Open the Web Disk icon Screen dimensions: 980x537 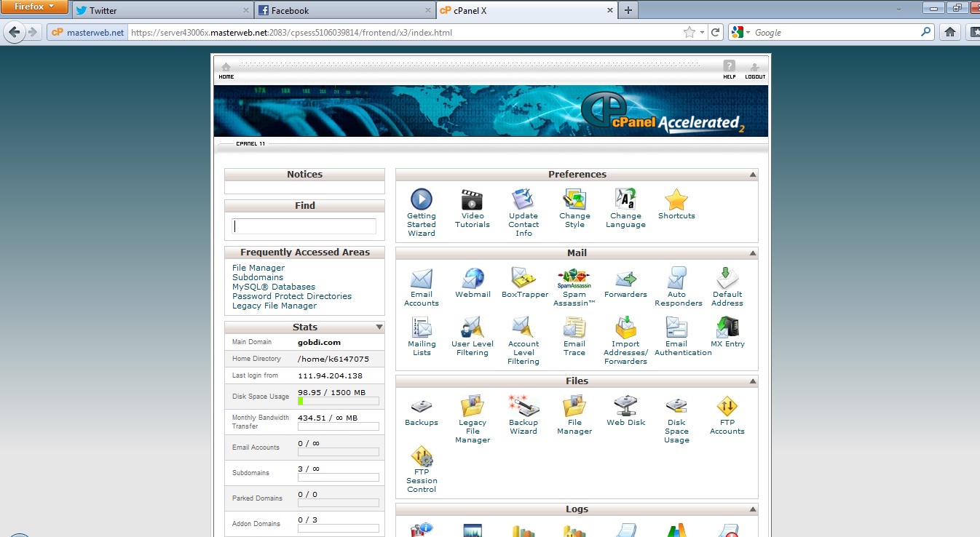(x=626, y=407)
